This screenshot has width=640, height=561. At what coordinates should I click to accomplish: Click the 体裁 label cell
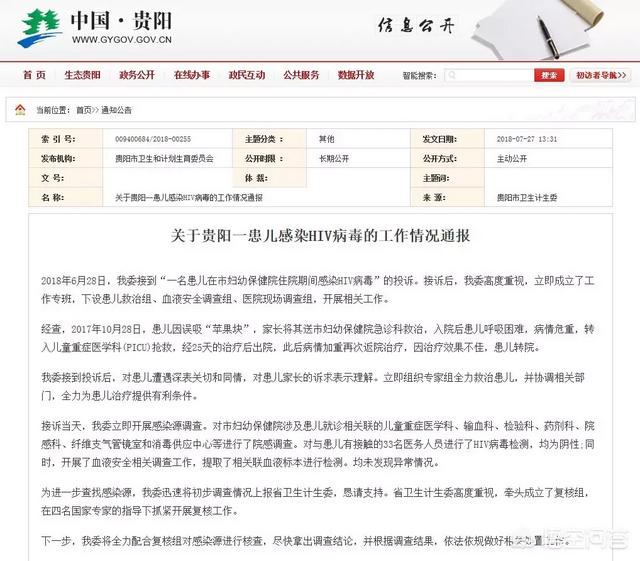269,178
